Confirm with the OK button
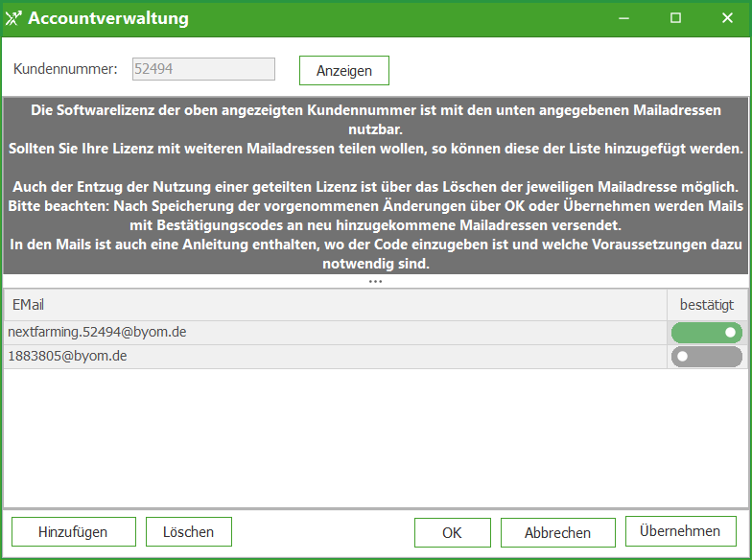Viewport: 752px width, 560px height. click(x=453, y=533)
